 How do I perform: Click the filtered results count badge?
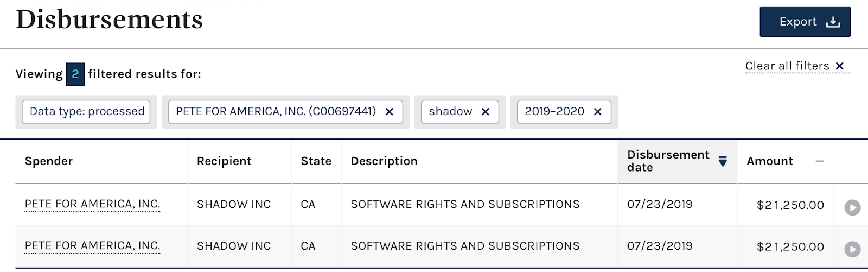(x=75, y=74)
